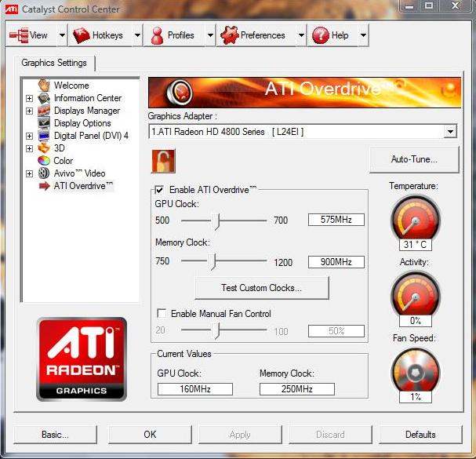
Task: Confirm with the OK button
Action: pyautogui.click(x=150, y=435)
